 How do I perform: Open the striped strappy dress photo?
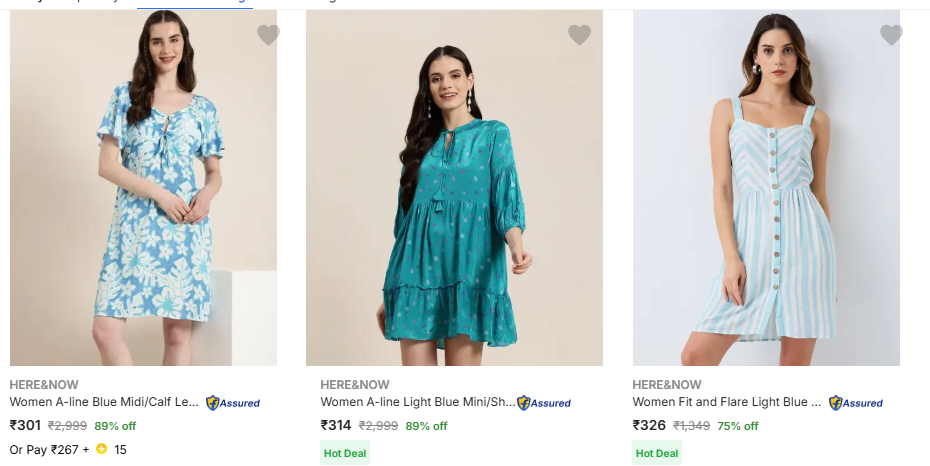coord(766,190)
